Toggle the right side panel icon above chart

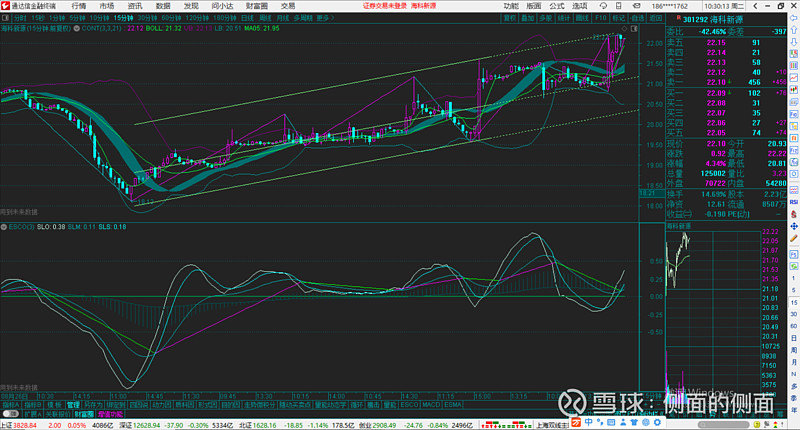coord(634,29)
